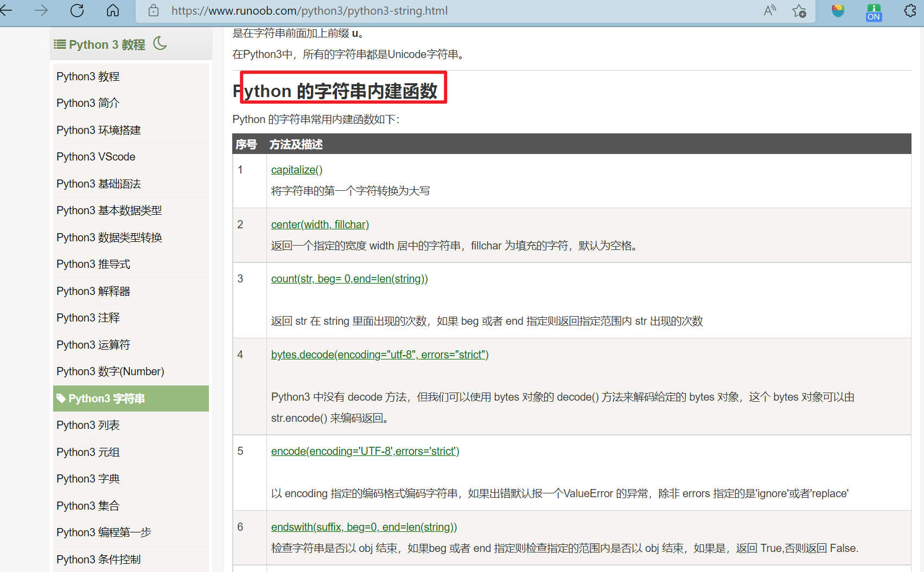Open the browser home page
The height and width of the screenshot is (572, 924).
coord(113,10)
